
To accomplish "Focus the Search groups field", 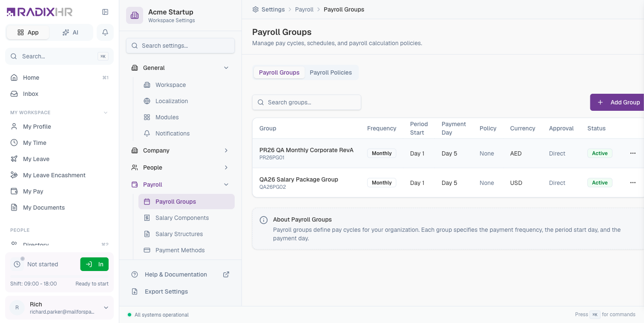I will coord(307,102).
